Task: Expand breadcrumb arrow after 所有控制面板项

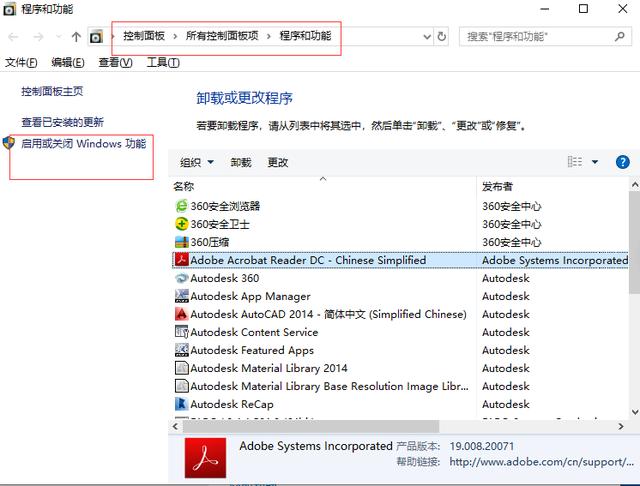Action: [269, 36]
